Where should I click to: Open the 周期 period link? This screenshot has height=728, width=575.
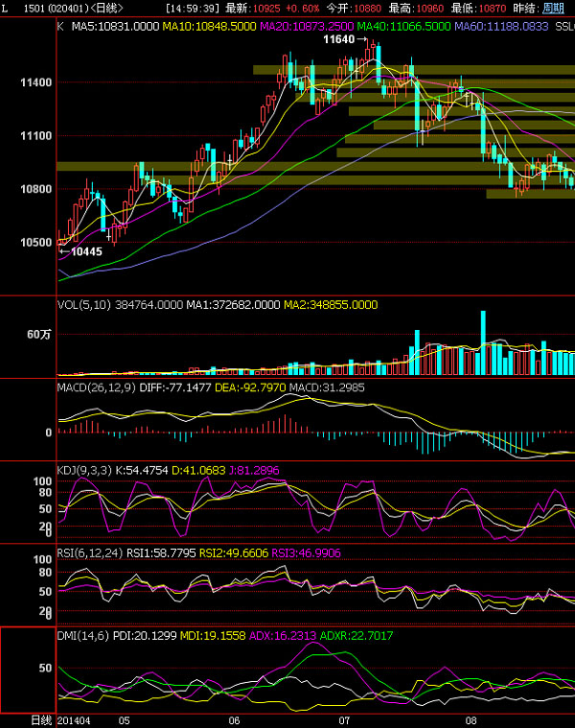(x=553, y=9)
